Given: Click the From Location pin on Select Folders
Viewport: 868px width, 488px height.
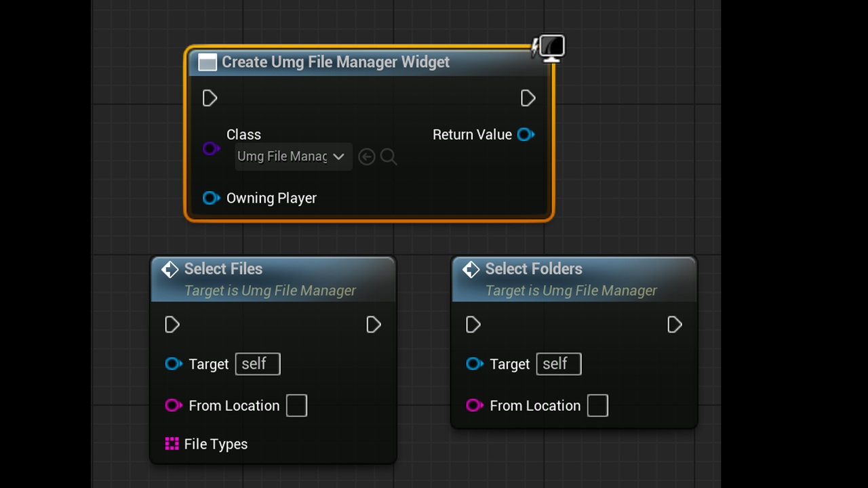Looking at the screenshot, I should point(474,405).
